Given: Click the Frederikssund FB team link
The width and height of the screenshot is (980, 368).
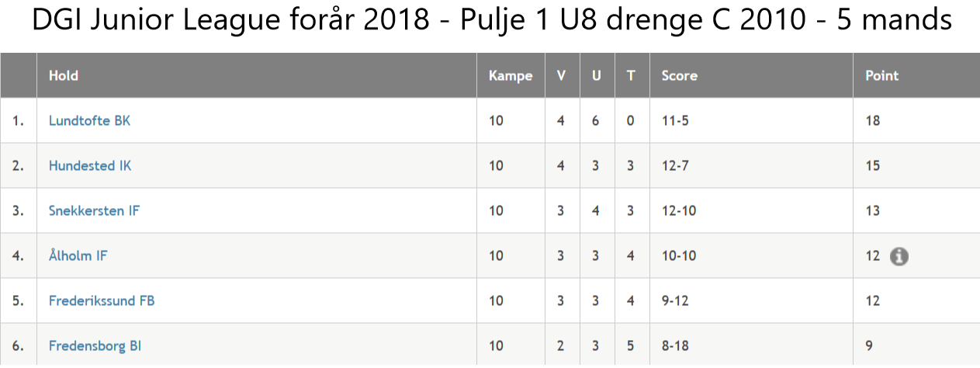Looking at the screenshot, I should (102, 300).
